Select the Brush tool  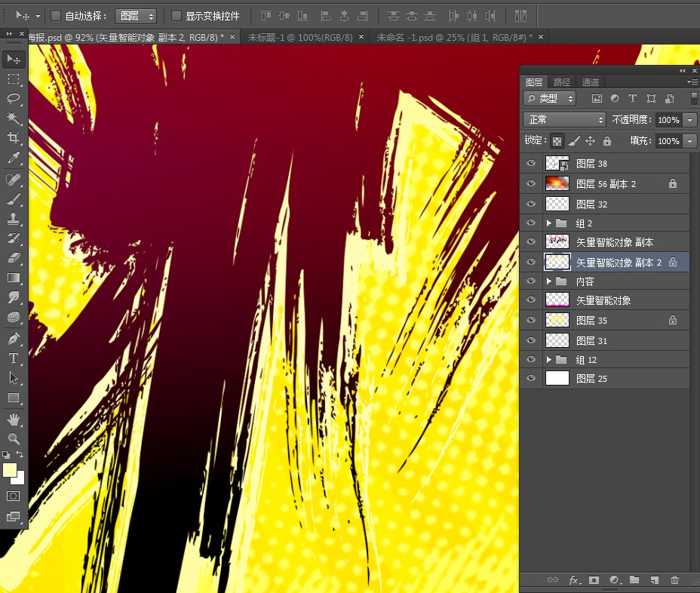coord(14,199)
